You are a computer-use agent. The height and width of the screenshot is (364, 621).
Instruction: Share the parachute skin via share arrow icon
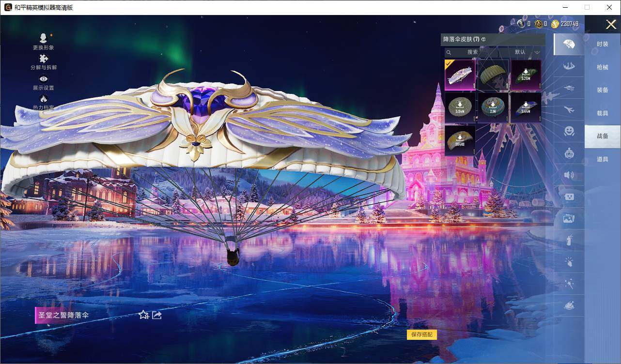pos(157,315)
